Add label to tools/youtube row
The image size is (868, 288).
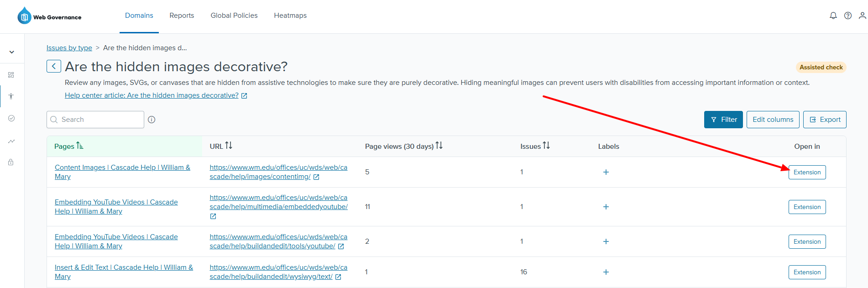[606, 241]
